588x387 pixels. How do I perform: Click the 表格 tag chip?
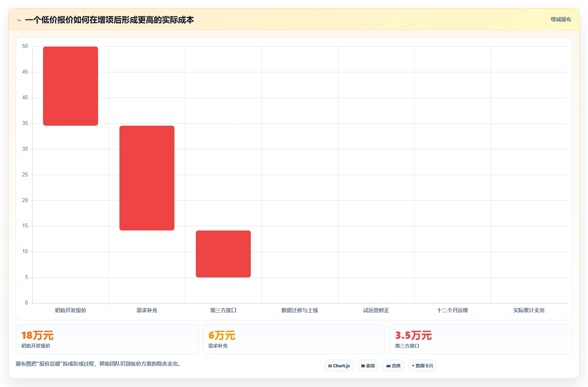368,366
